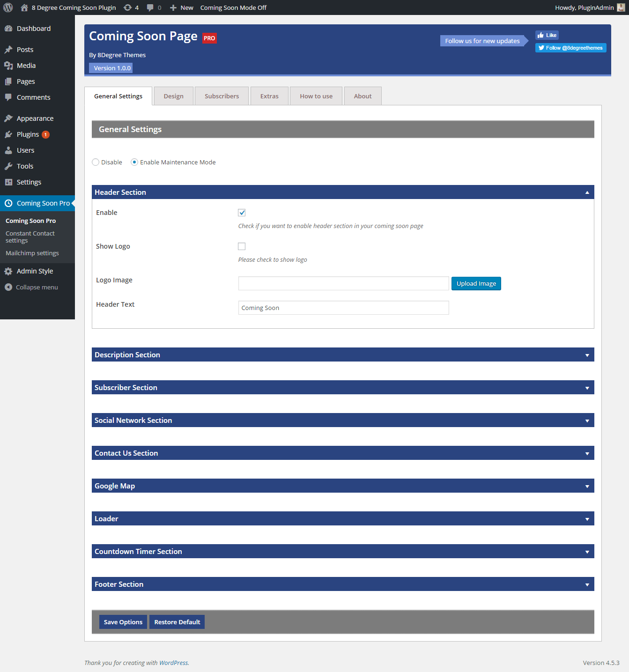Image resolution: width=629 pixels, height=672 pixels.
Task: Expand the Google Map section
Action: click(343, 486)
